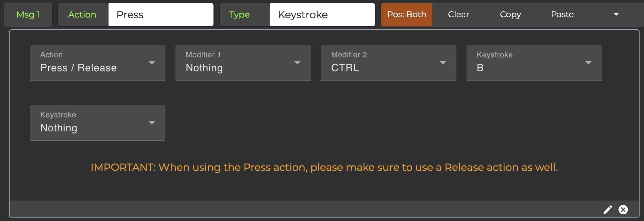Click the green Type label
Screen dimensions: 644x221
click(x=239, y=15)
